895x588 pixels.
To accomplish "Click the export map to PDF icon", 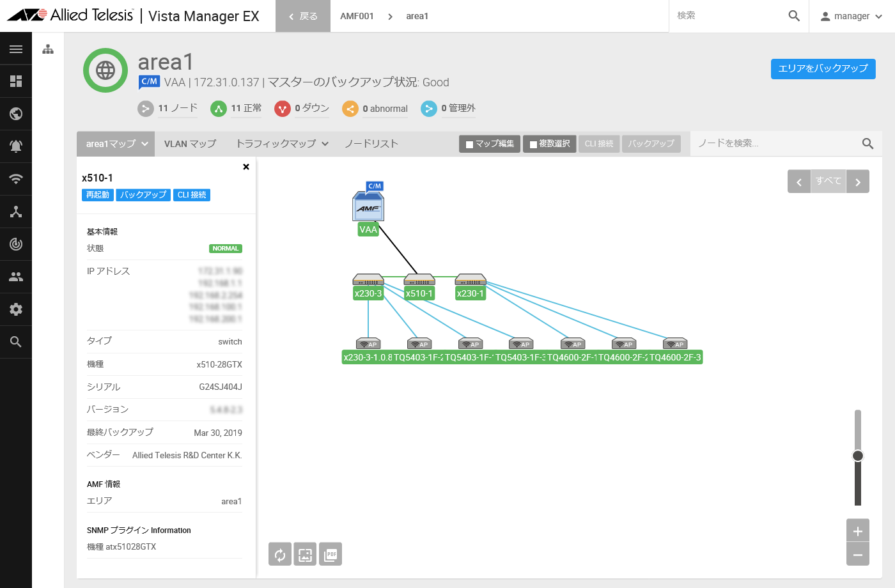I will coord(331,554).
